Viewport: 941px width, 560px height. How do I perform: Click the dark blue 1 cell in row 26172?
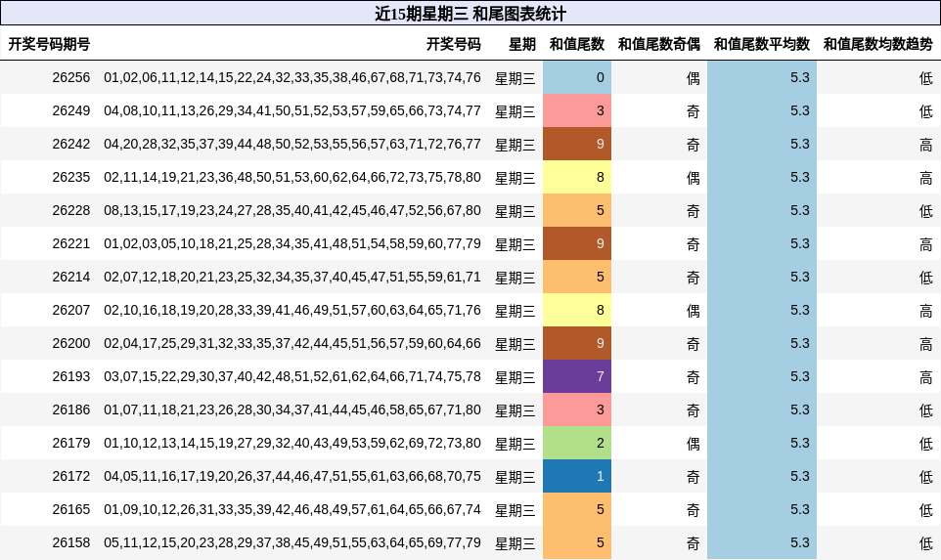(577, 477)
